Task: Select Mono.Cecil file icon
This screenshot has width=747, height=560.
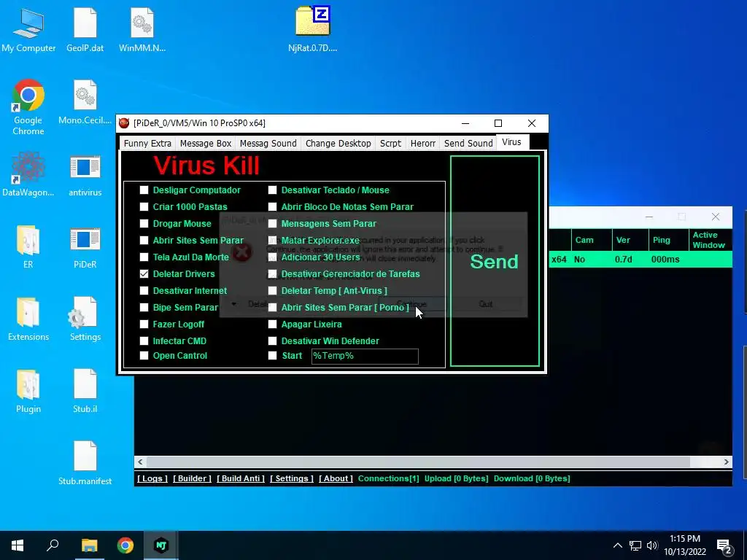Action: click(85, 102)
